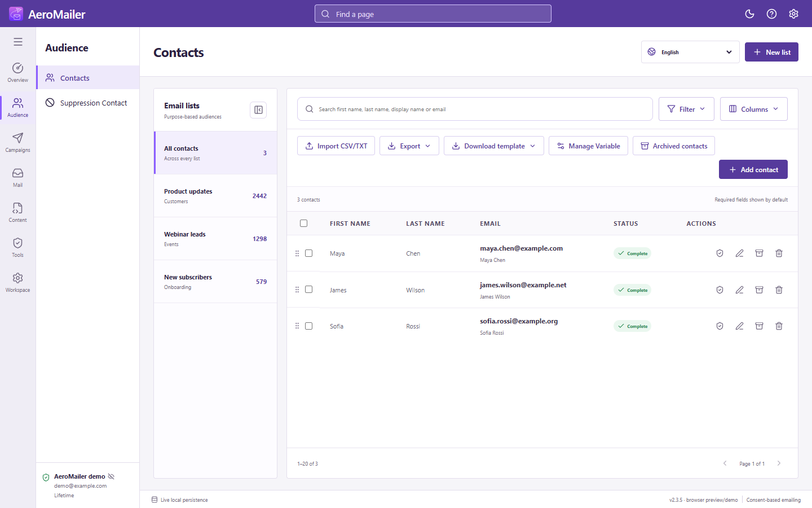Select the Webinar leads email list
812x508 pixels.
(215, 239)
